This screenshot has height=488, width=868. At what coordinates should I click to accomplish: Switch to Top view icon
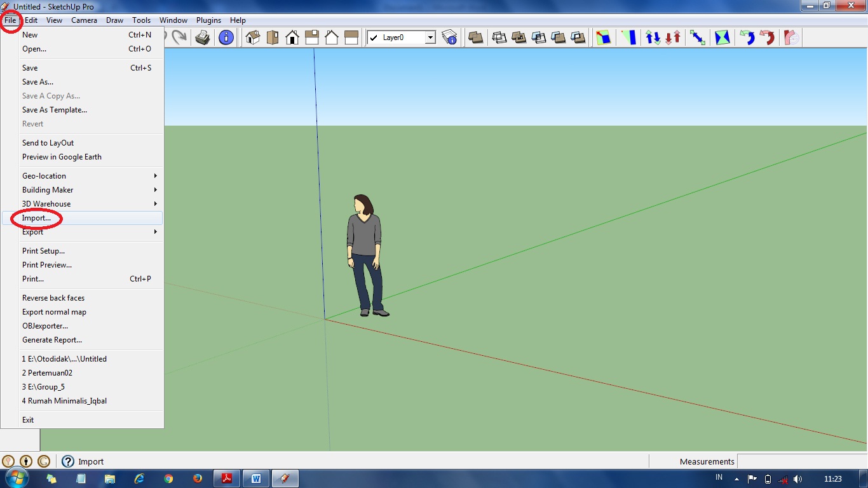273,37
